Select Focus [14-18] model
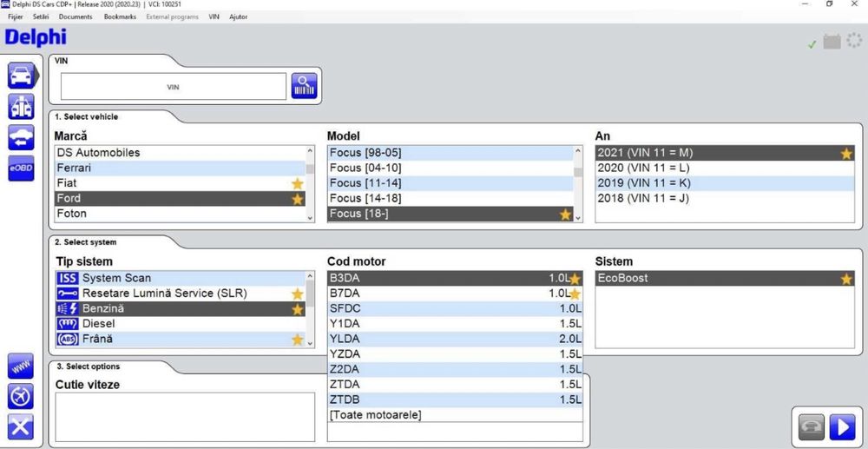Viewport: 868px width, 449px height. click(x=450, y=198)
